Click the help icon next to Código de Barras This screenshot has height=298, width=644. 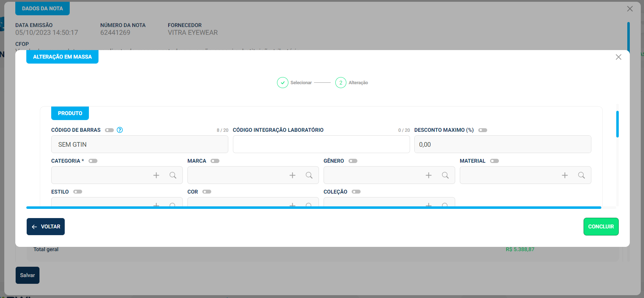[120, 130]
